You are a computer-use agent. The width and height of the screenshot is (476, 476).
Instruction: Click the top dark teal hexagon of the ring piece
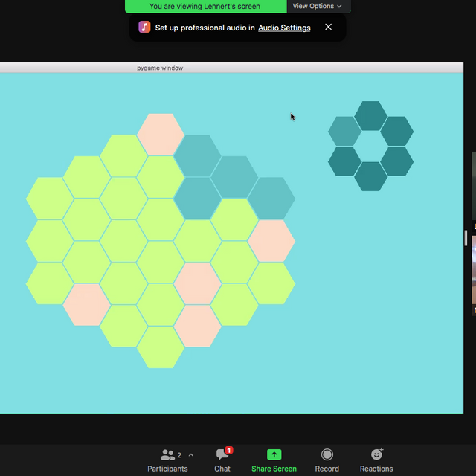point(370,116)
